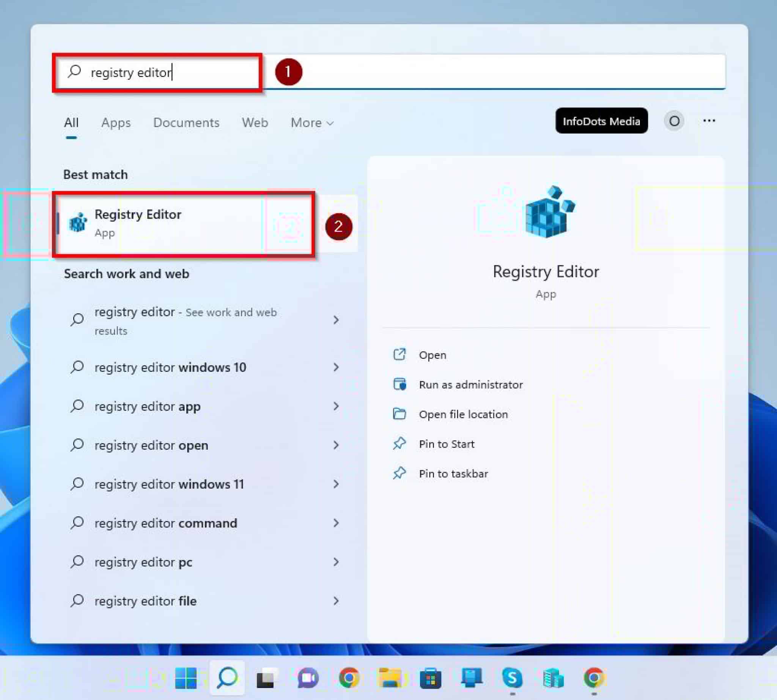Expand the 'registry editor command' suggestion chevron
The width and height of the screenshot is (777, 700).
coord(337,523)
